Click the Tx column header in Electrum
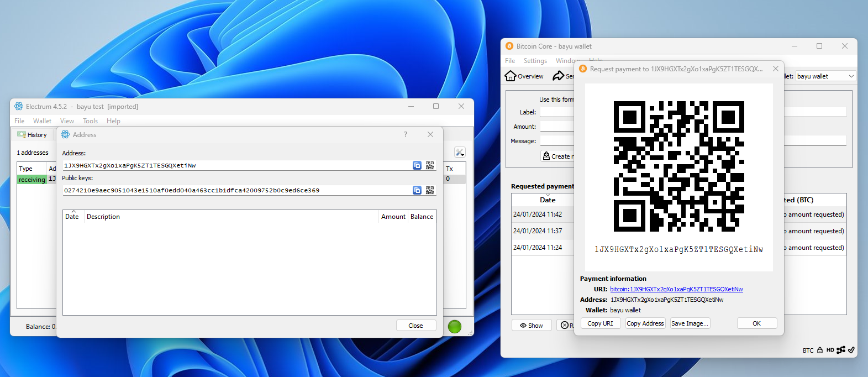Viewport: 868px width, 377px height. click(x=449, y=169)
